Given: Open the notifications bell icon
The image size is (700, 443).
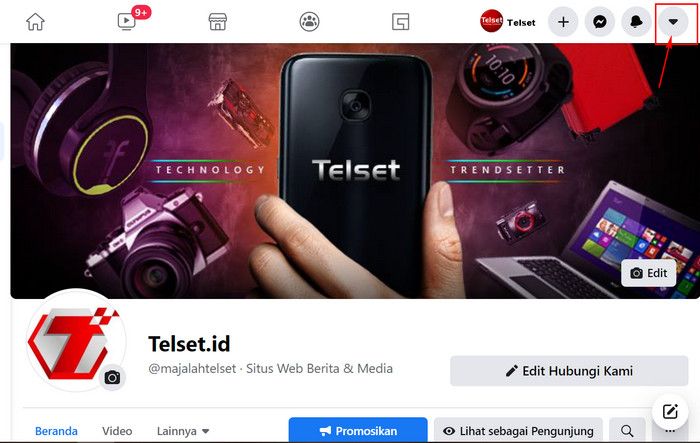Looking at the screenshot, I should [636, 21].
